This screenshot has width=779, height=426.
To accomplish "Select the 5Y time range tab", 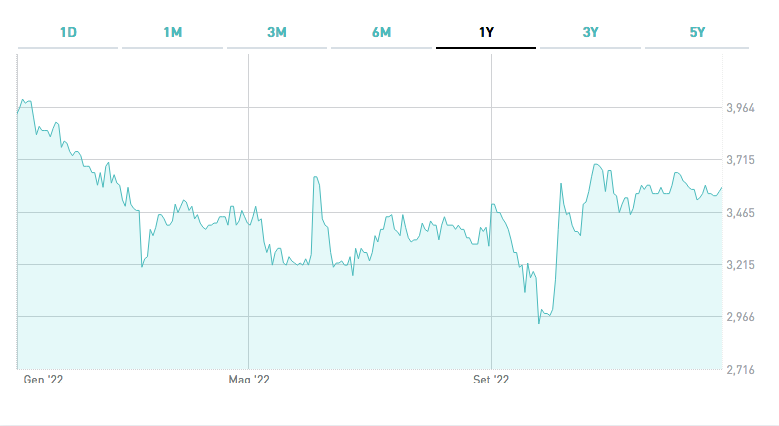I will [697, 33].
